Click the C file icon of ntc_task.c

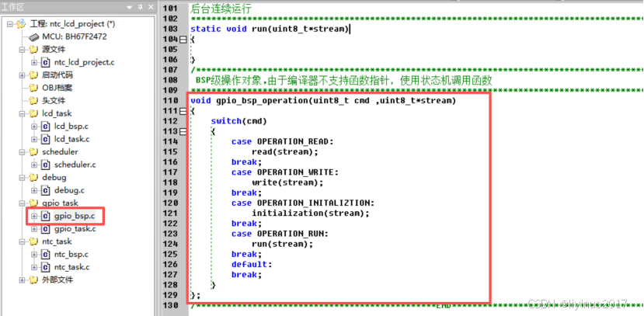click(x=46, y=267)
